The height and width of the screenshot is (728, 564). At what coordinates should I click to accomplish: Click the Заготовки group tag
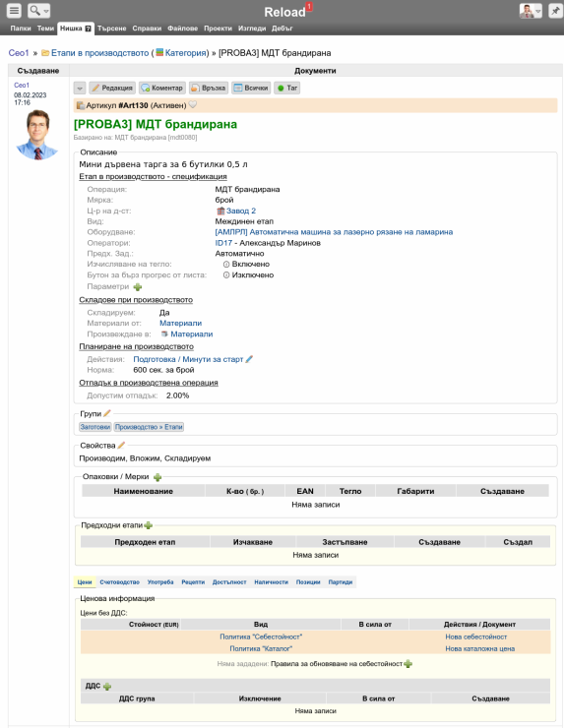point(95,427)
